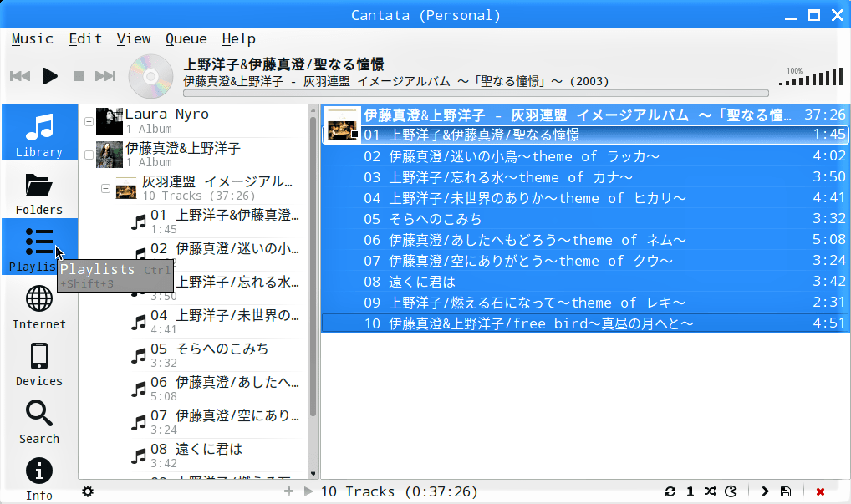The image size is (851, 504).
Task: Seek within the track progress bar
Action: click(x=476, y=94)
